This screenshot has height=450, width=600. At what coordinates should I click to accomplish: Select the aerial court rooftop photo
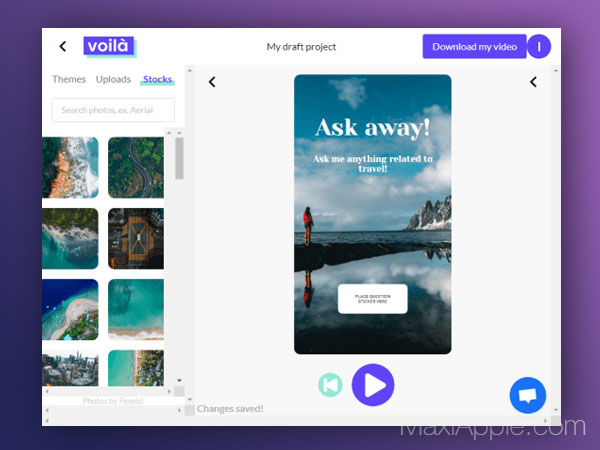[136, 238]
